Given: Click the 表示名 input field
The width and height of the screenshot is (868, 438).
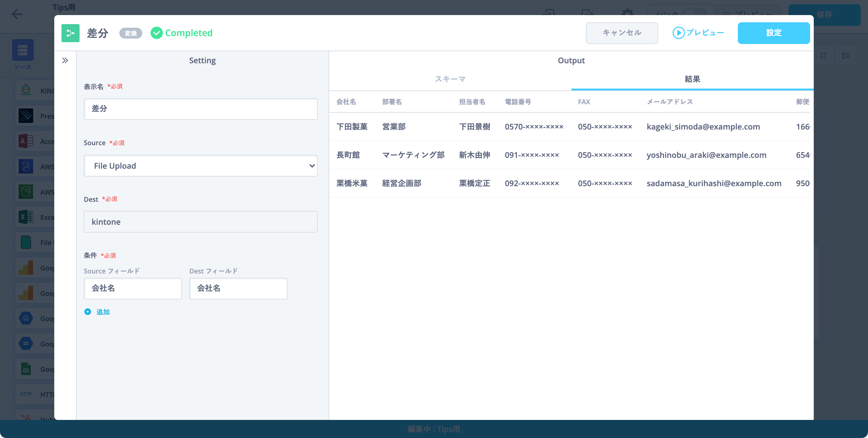Looking at the screenshot, I should (200, 109).
